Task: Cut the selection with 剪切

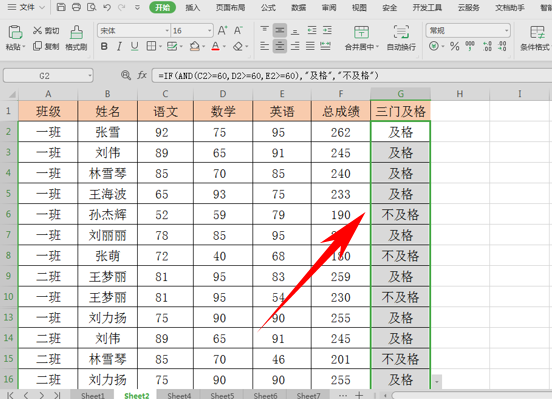Action: [46, 31]
